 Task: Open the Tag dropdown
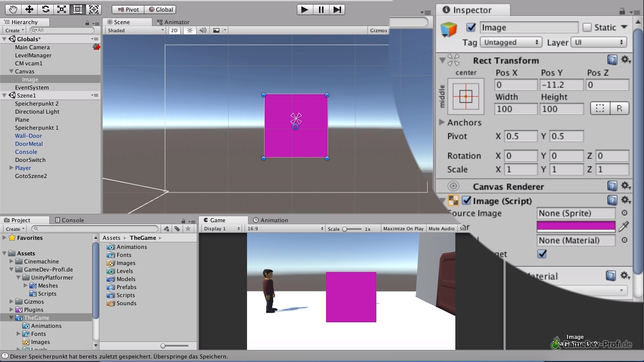pos(511,42)
